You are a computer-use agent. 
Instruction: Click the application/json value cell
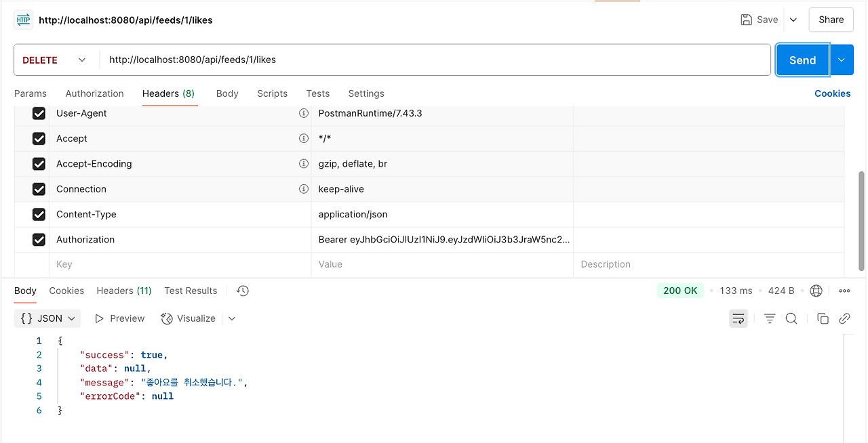442,214
